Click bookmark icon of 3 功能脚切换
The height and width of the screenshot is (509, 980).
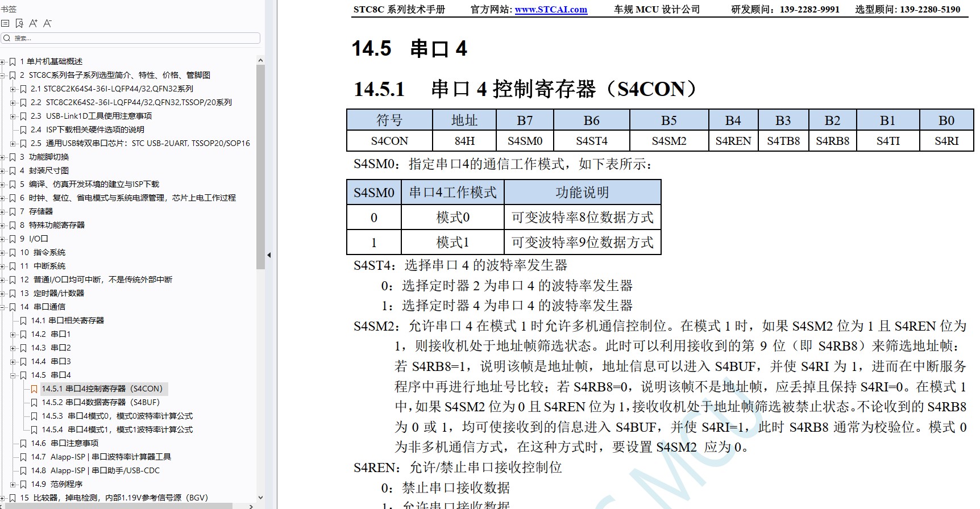pyautogui.click(x=13, y=157)
